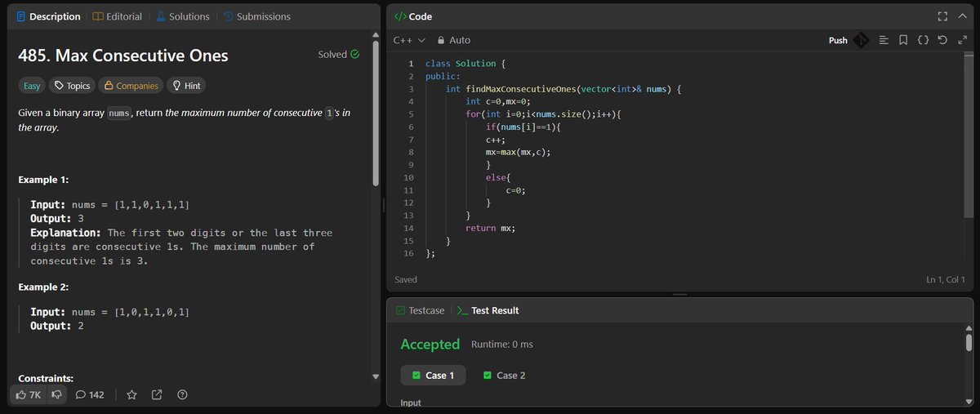The image size is (980, 414).
Task: Click the 'class Solution {' line
Action: point(465,64)
